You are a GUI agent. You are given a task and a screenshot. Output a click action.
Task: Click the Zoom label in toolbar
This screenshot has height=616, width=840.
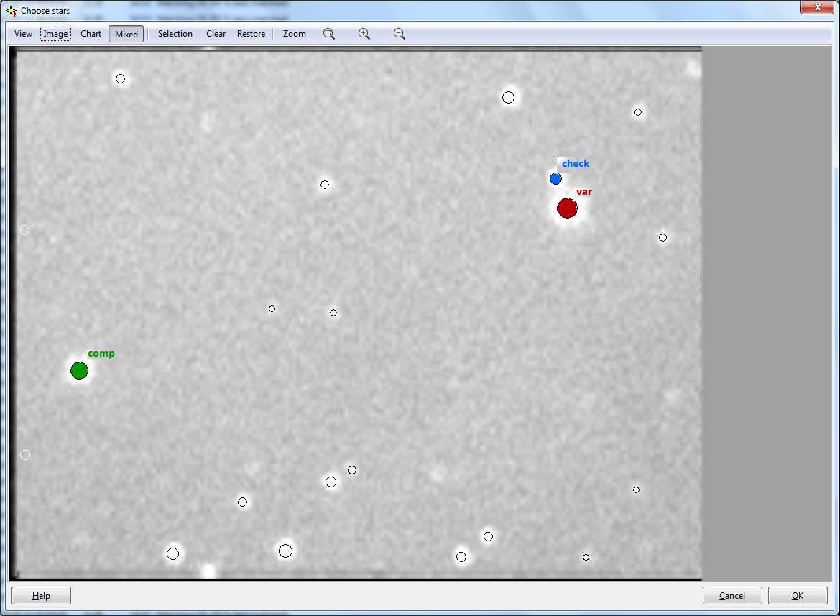294,34
